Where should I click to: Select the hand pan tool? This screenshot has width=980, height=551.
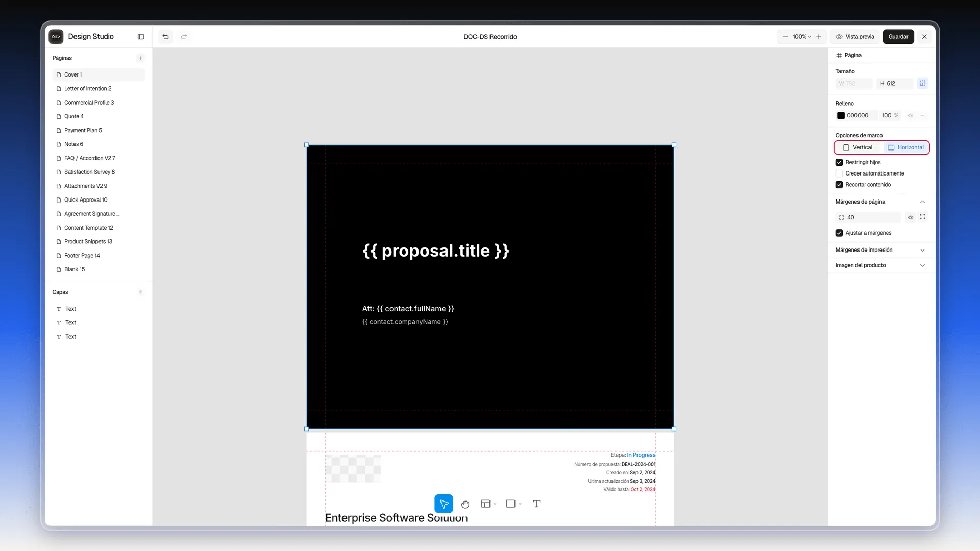[x=465, y=504]
